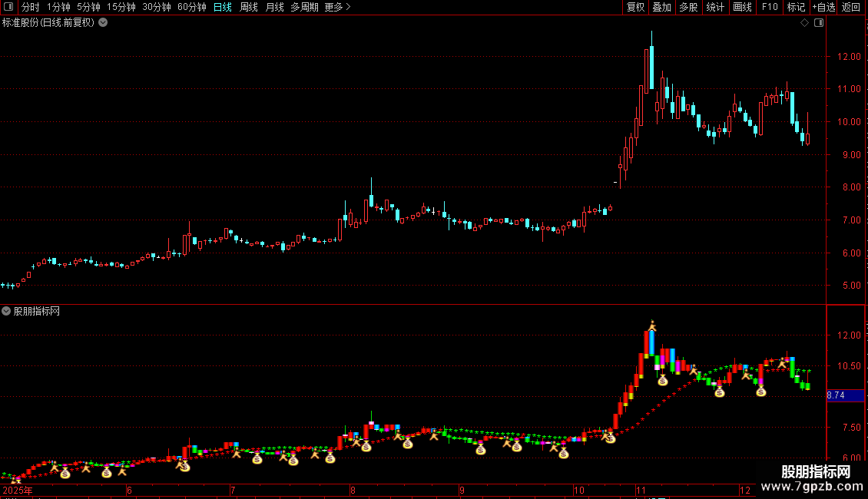Open the 多周期 multi-period view

pos(304,7)
